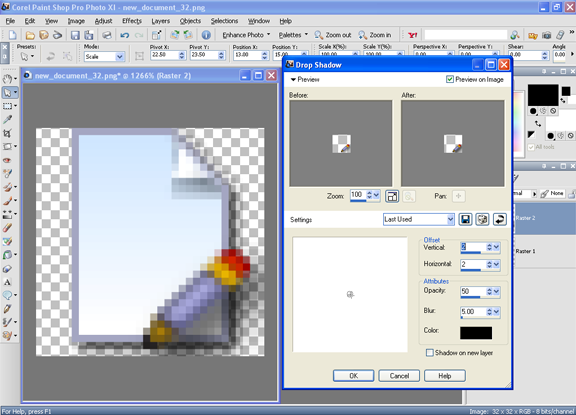576x415 pixels.
Task: Activate the Crop tool
Action: pyautogui.click(x=7, y=133)
